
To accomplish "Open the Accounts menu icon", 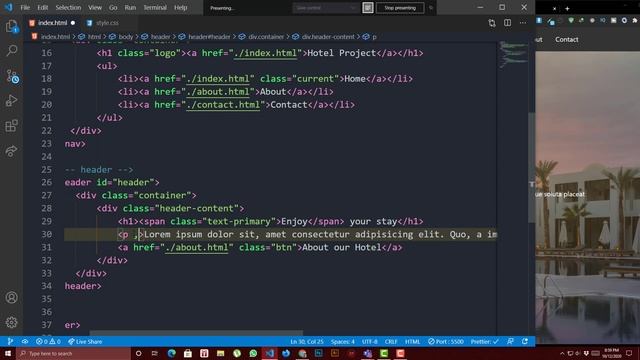I will click(x=11, y=298).
